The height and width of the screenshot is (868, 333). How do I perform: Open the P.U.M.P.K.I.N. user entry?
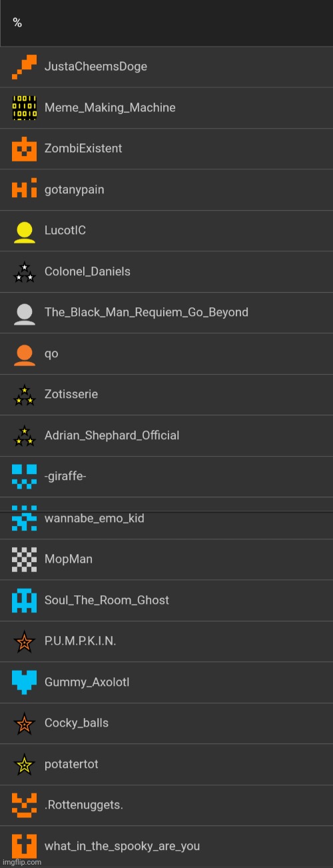point(166,641)
